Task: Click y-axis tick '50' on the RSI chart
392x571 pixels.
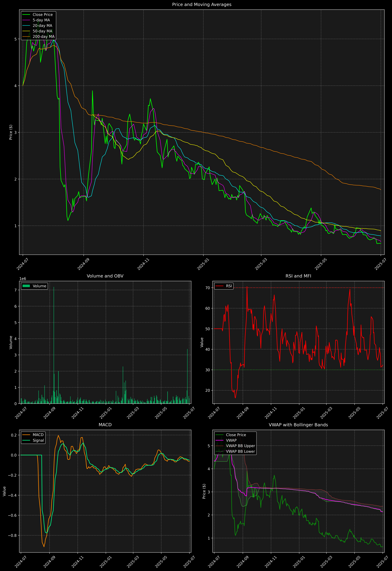Action: (x=208, y=329)
